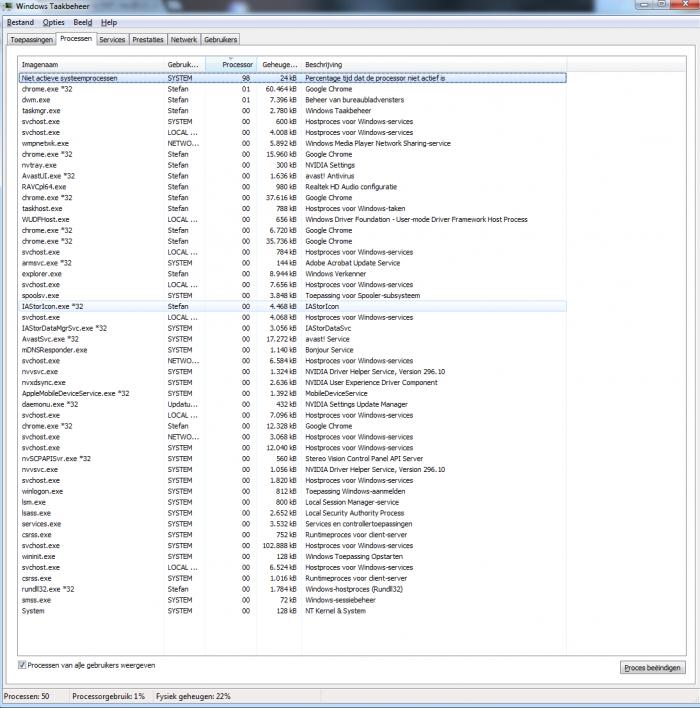Sort by the Processor column header
The height and width of the screenshot is (708, 700).
click(231, 65)
